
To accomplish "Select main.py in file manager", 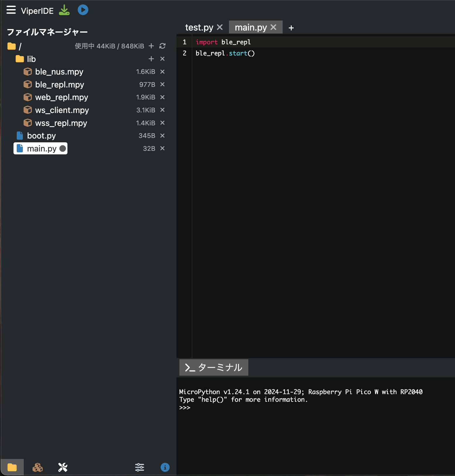I will coord(40,148).
